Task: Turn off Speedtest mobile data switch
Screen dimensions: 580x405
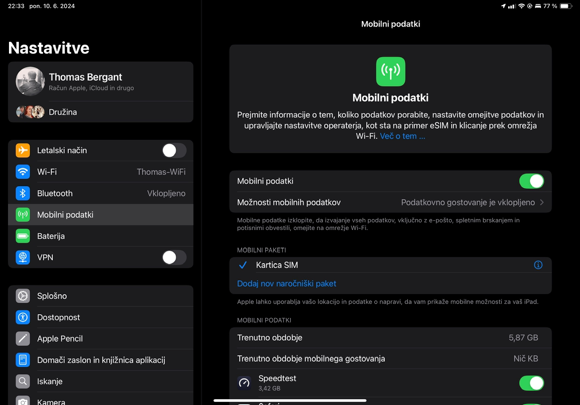Action: 532,383
